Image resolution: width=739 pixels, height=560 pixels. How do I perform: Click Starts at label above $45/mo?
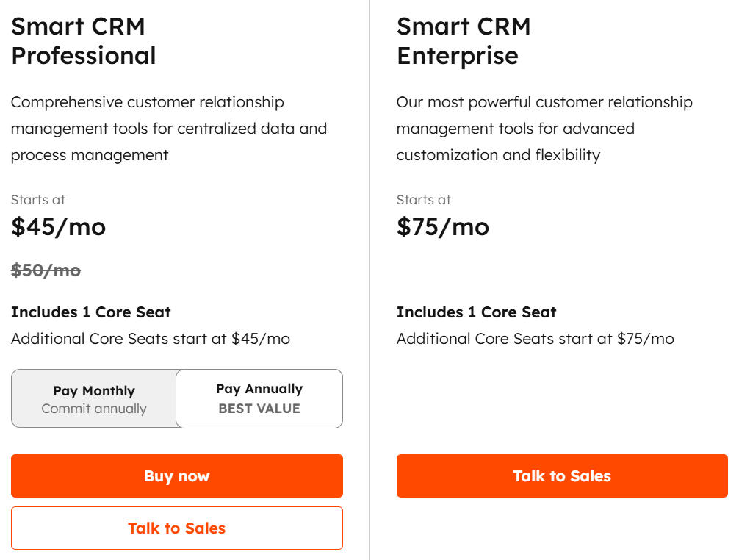pos(38,200)
